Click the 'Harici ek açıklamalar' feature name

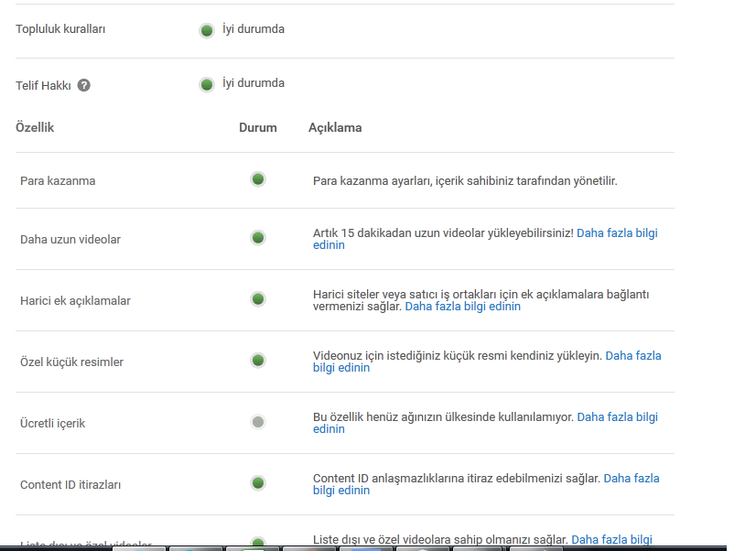75,301
